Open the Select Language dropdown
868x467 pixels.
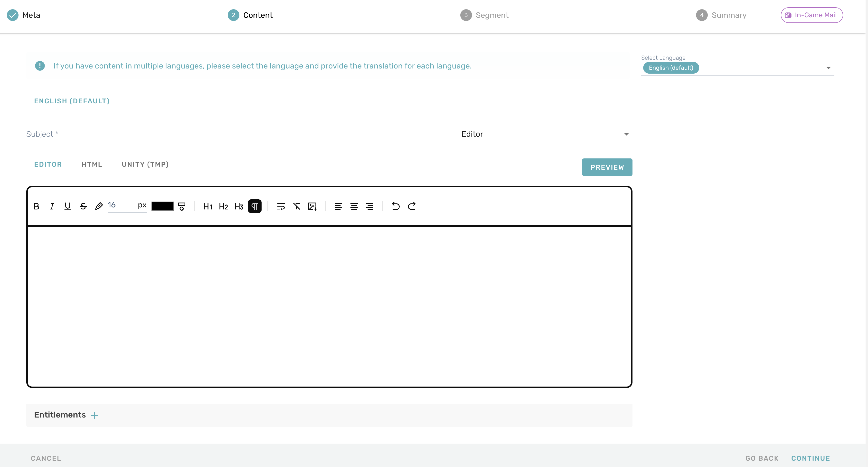(828, 68)
